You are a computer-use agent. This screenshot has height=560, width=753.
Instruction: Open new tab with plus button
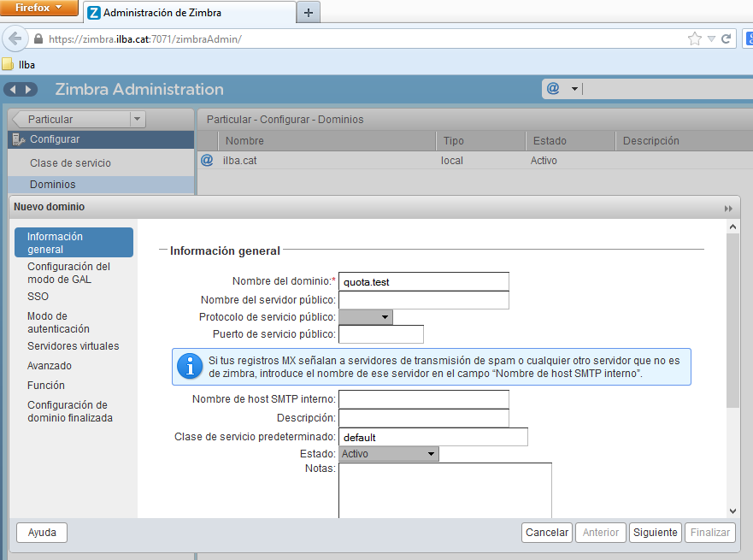point(309,13)
